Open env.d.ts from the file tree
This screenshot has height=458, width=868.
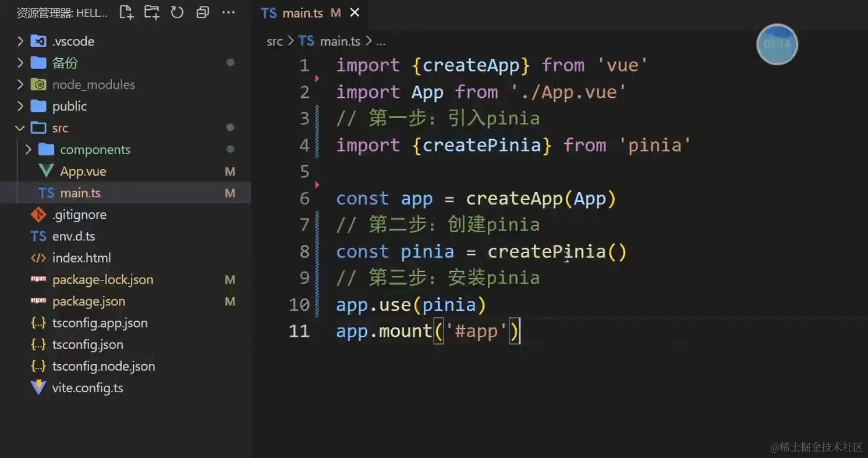point(73,236)
